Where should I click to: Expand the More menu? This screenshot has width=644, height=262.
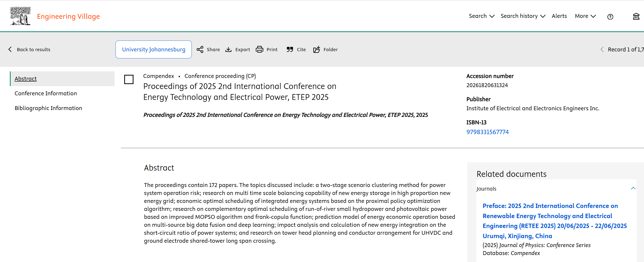[585, 16]
